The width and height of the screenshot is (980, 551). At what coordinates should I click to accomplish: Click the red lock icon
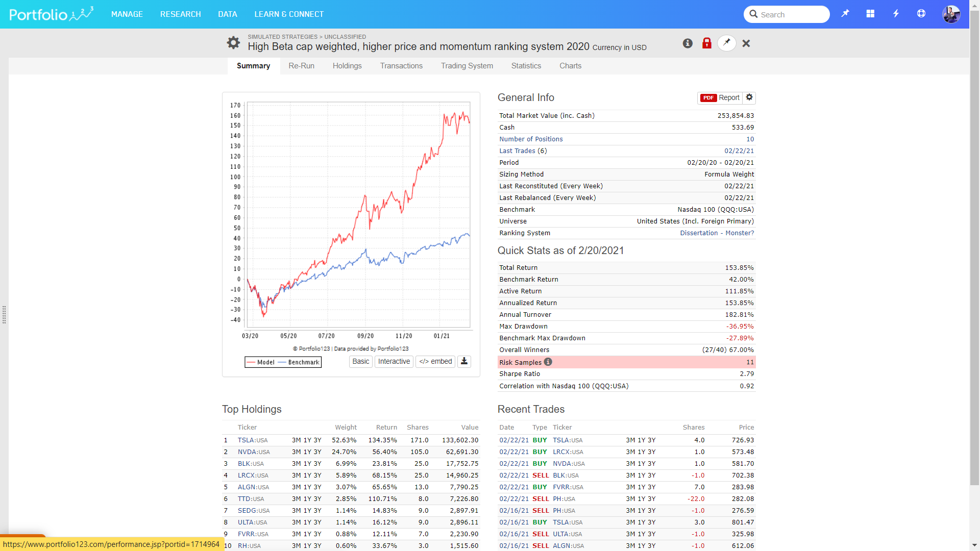(707, 43)
